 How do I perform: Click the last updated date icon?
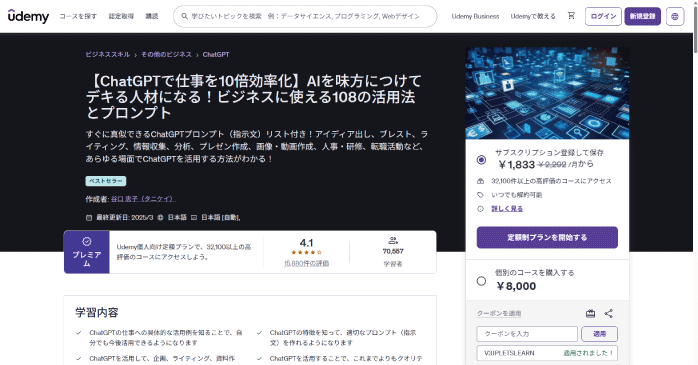point(89,218)
